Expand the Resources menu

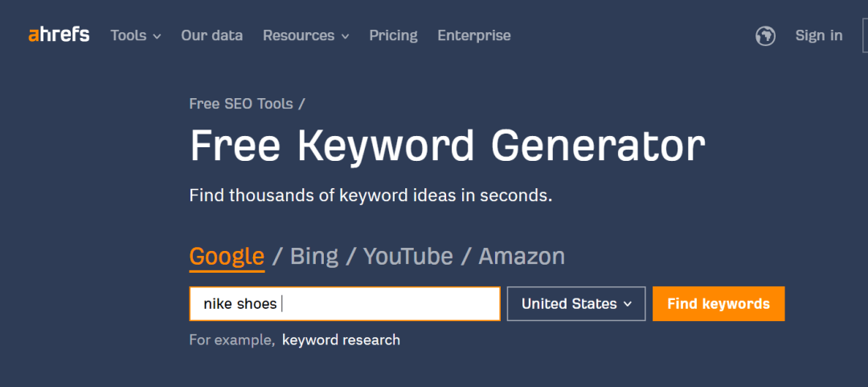click(305, 35)
